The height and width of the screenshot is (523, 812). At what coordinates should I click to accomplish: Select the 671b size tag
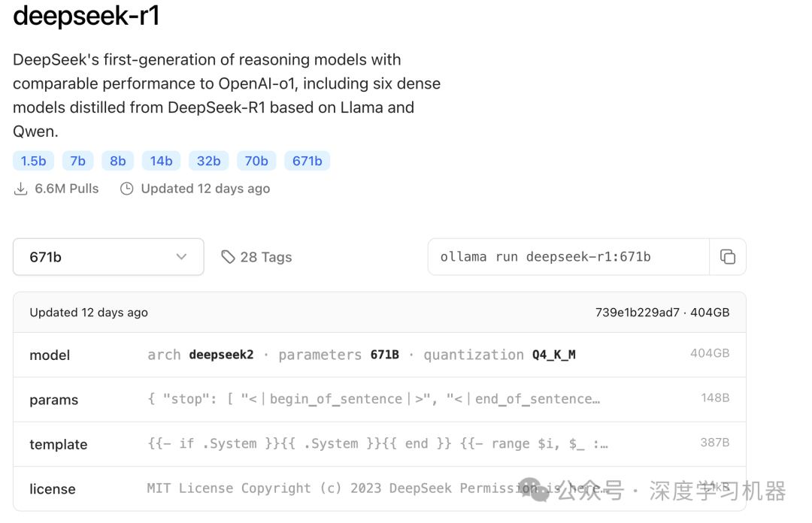(x=307, y=161)
